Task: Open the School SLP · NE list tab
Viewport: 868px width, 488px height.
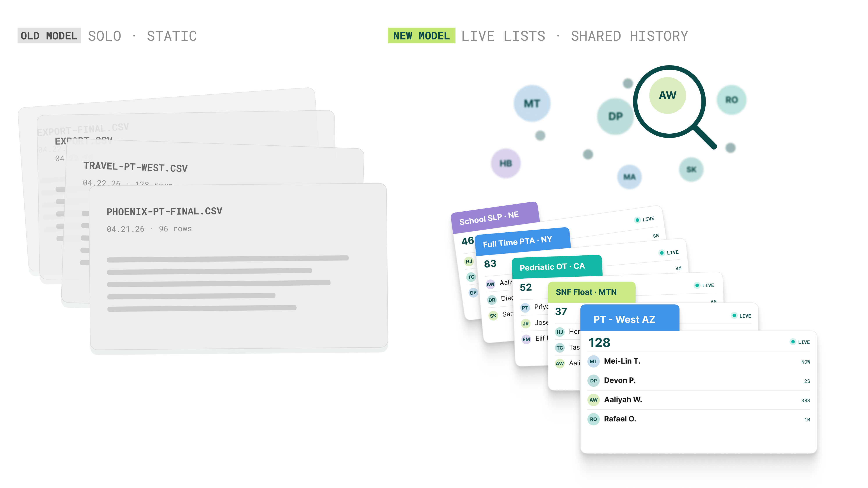Action: tap(495, 217)
